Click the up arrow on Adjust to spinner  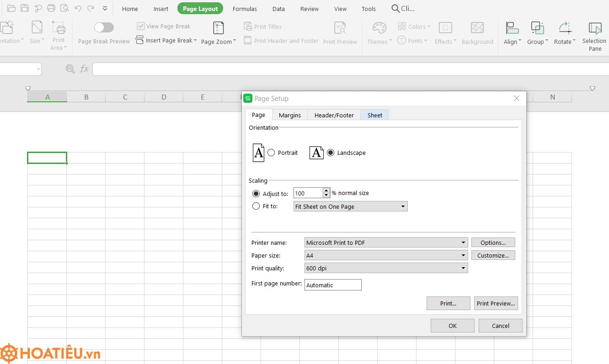[x=326, y=190]
